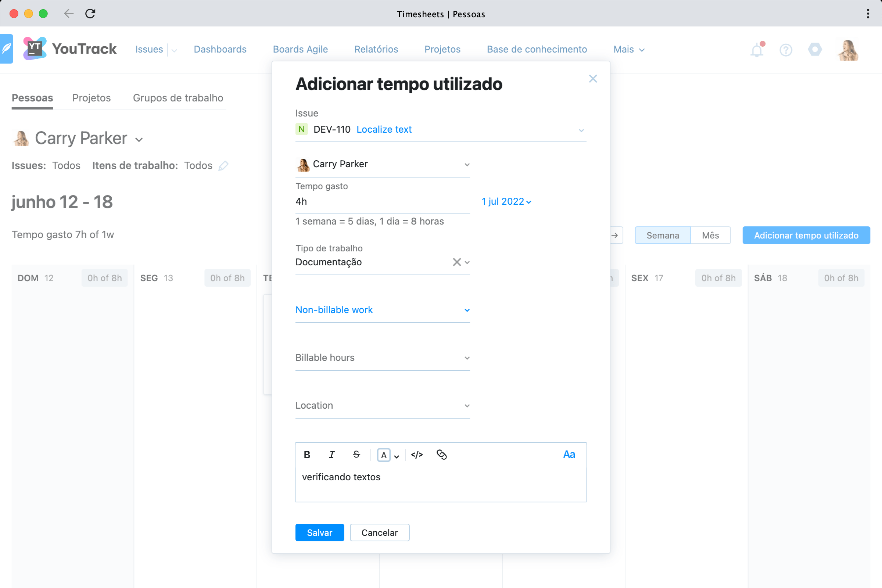The height and width of the screenshot is (588, 882).
Task: Insert a link using link icon
Action: [x=441, y=455]
